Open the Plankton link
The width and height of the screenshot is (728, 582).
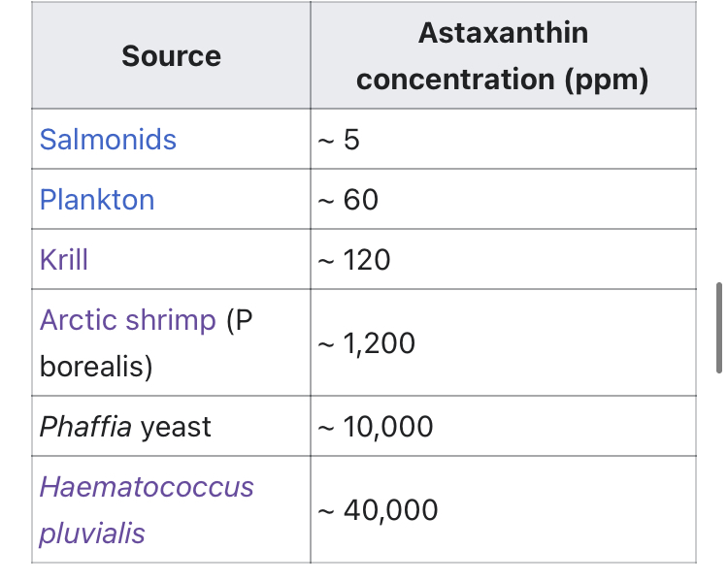(97, 200)
